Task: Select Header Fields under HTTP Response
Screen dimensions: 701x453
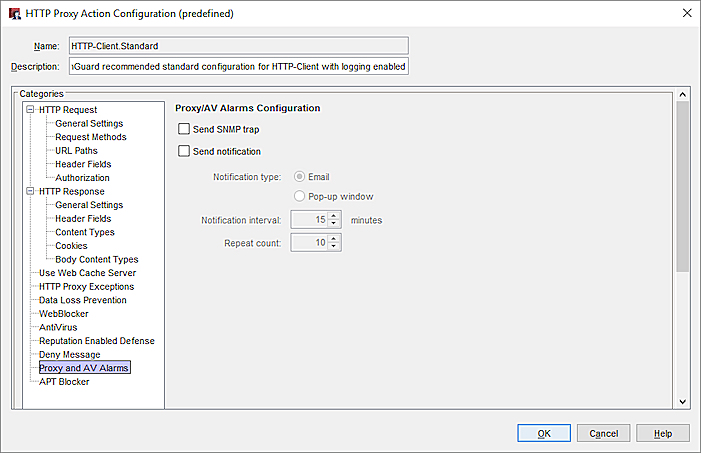Action: [x=83, y=219]
